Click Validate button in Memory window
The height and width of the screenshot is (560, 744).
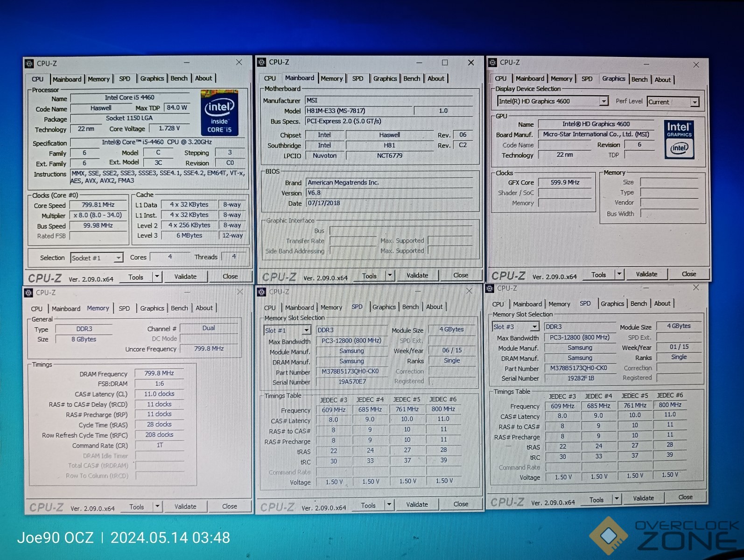coord(185,506)
